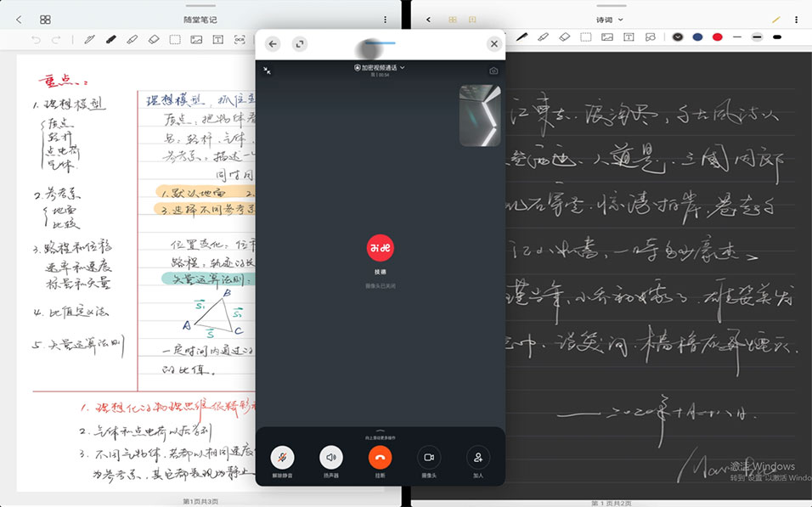
Task: Hang up the call (挂断)
Action: (x=380, y=458)
